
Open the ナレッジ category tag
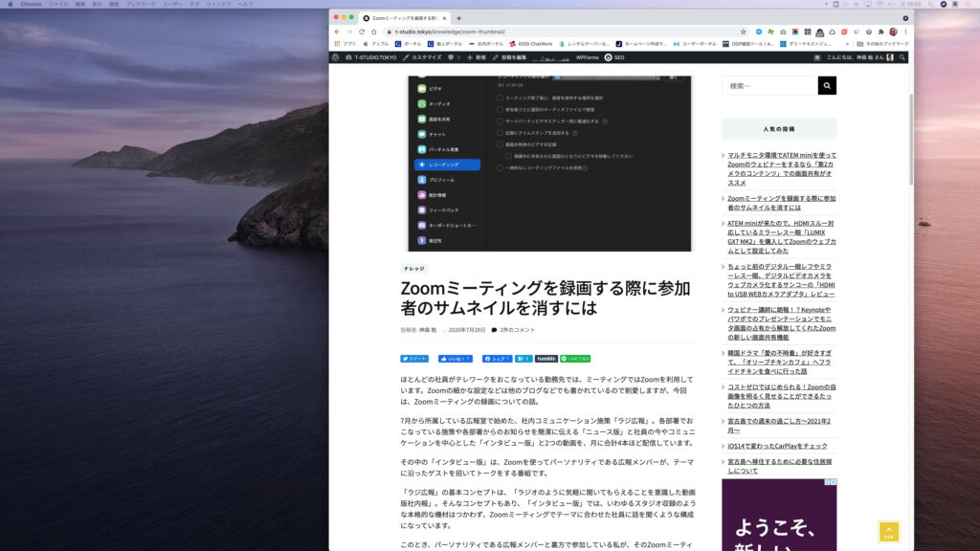click(413, 269)
